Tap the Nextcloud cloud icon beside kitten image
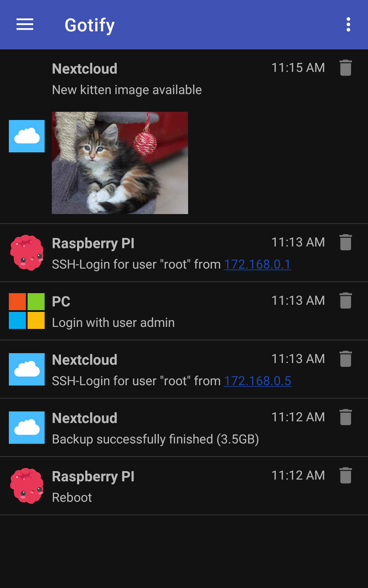368x588 pixels. point(27,136)
